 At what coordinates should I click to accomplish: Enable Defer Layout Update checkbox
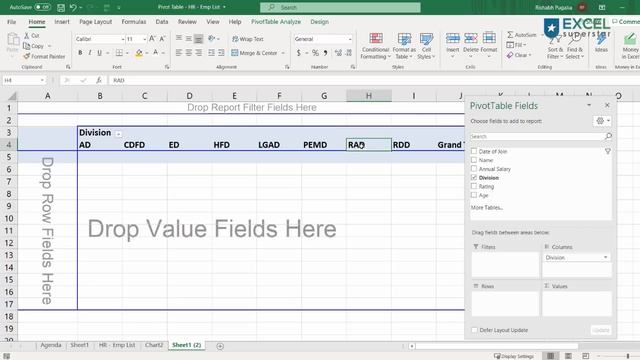pyautogui.click(x=474, y=330)
